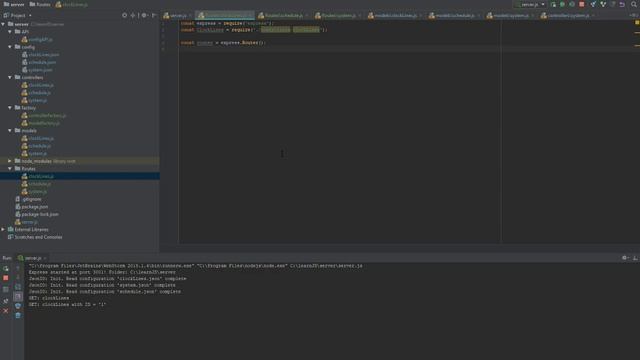The image size is (640, 360).
Task: Clear console with the trash icon
Action: [18, 315]
